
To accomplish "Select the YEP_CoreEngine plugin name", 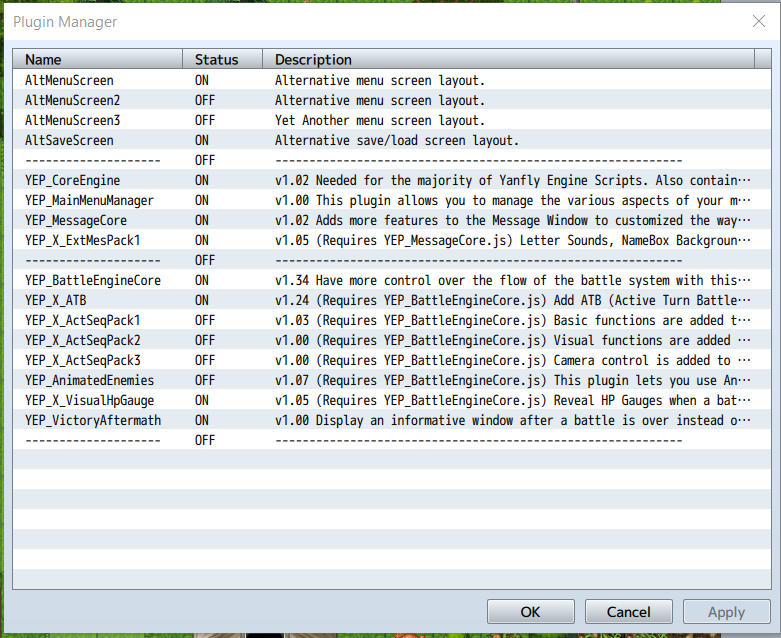I will pyautogui.click(x=73, y=180).
